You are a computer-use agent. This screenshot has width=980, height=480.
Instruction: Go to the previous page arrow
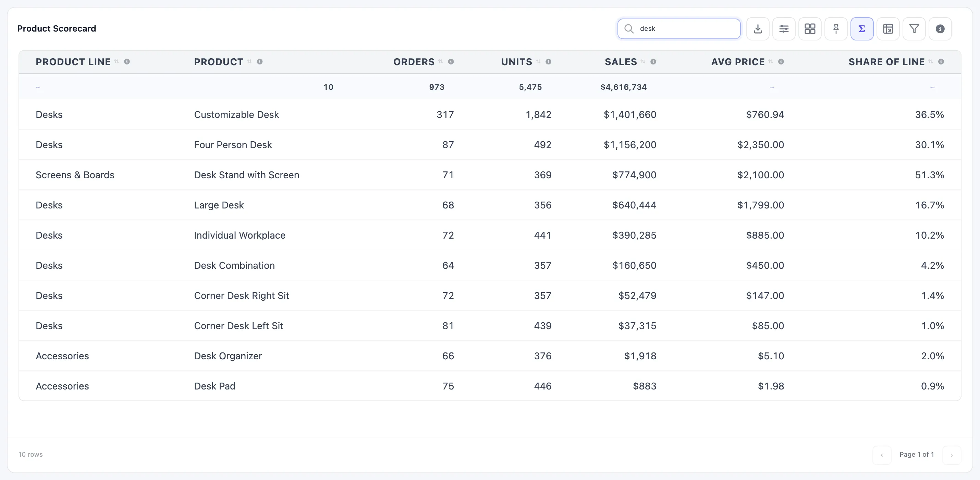pos(881,455)
